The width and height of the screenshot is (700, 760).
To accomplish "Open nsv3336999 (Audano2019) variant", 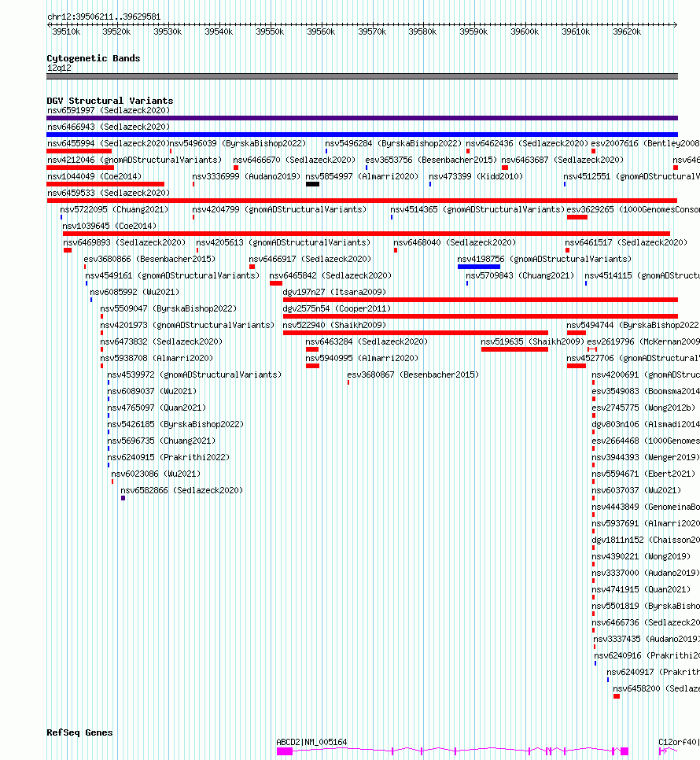I will [246, 176].
